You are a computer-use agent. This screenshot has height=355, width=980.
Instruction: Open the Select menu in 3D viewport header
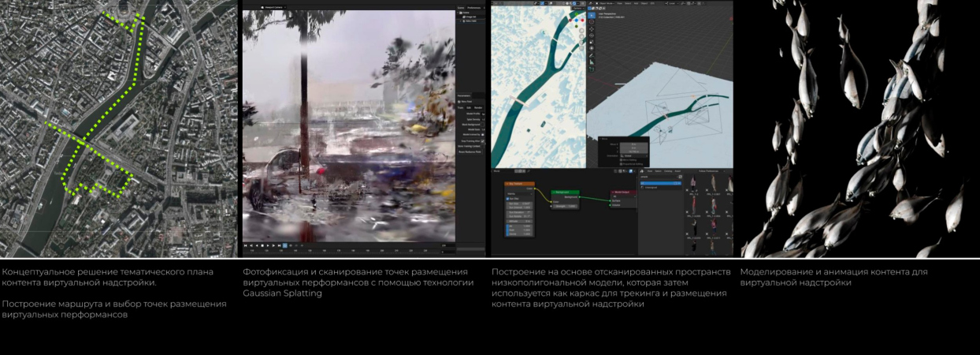pos(628,3)
